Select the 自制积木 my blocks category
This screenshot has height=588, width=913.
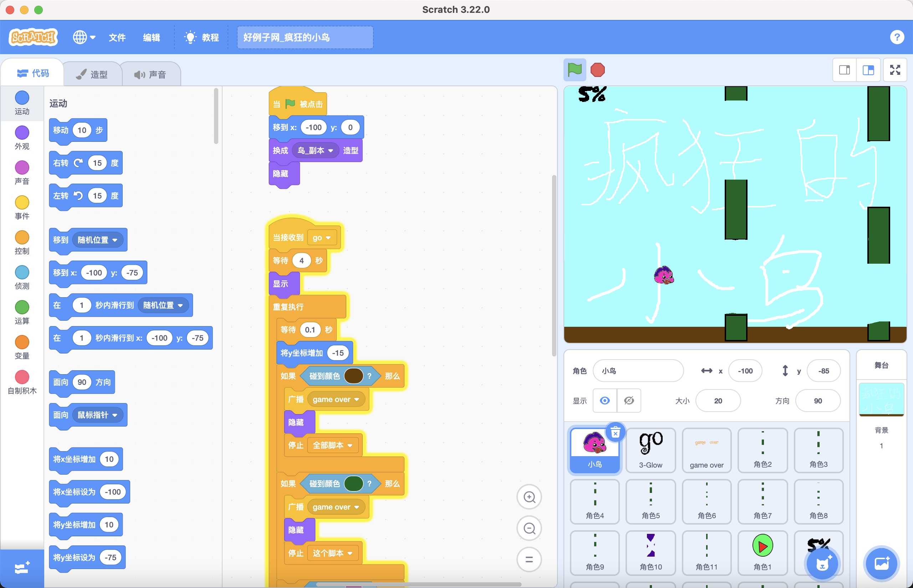[22, 382]
